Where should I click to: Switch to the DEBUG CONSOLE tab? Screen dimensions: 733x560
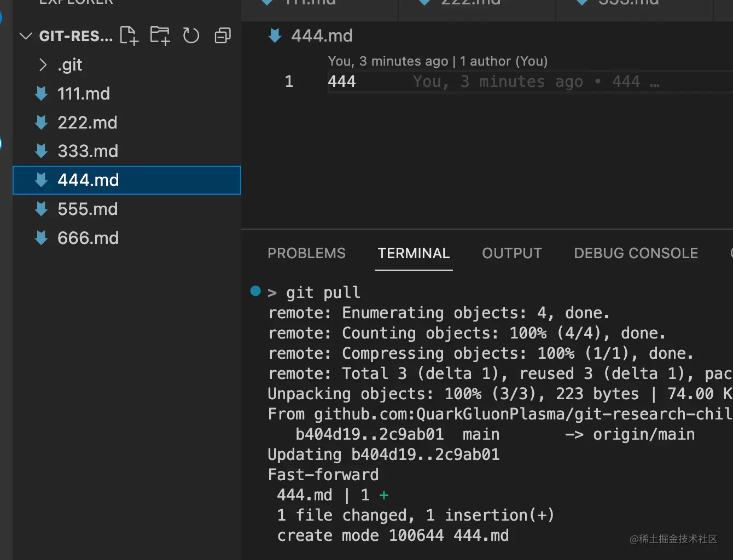coord(636,253)
